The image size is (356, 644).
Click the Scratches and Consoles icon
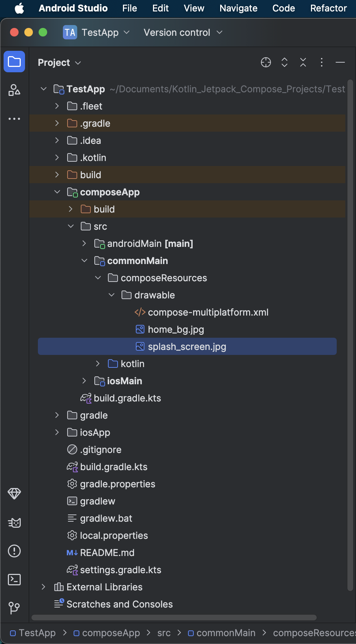(59, 604)
